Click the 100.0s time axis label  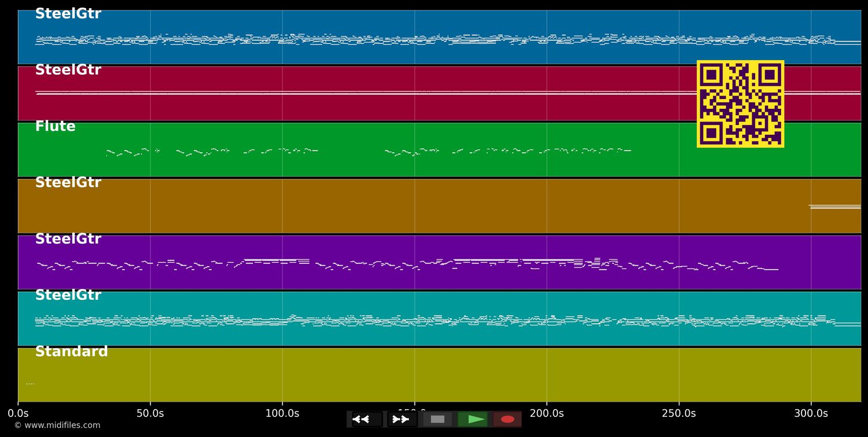pos(282,414)
